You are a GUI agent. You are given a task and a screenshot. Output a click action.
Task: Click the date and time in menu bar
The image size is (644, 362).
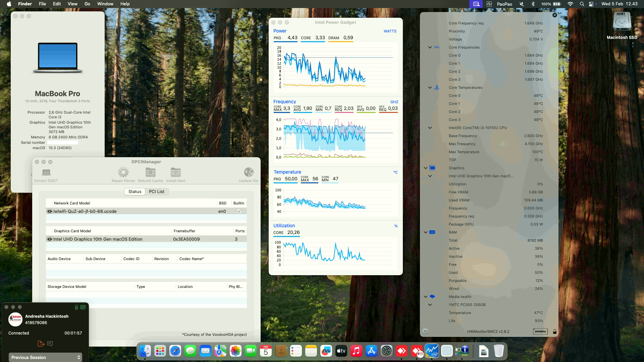(x=619, y=4)
